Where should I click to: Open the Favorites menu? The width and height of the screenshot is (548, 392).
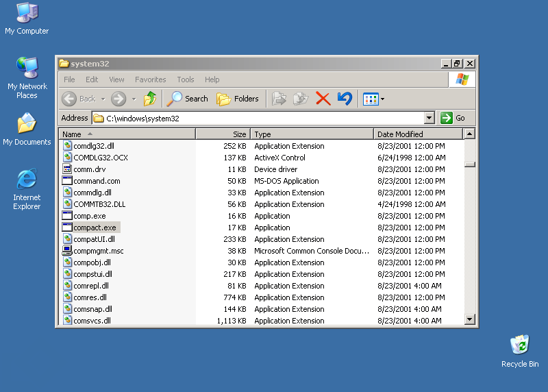point(150,79)
